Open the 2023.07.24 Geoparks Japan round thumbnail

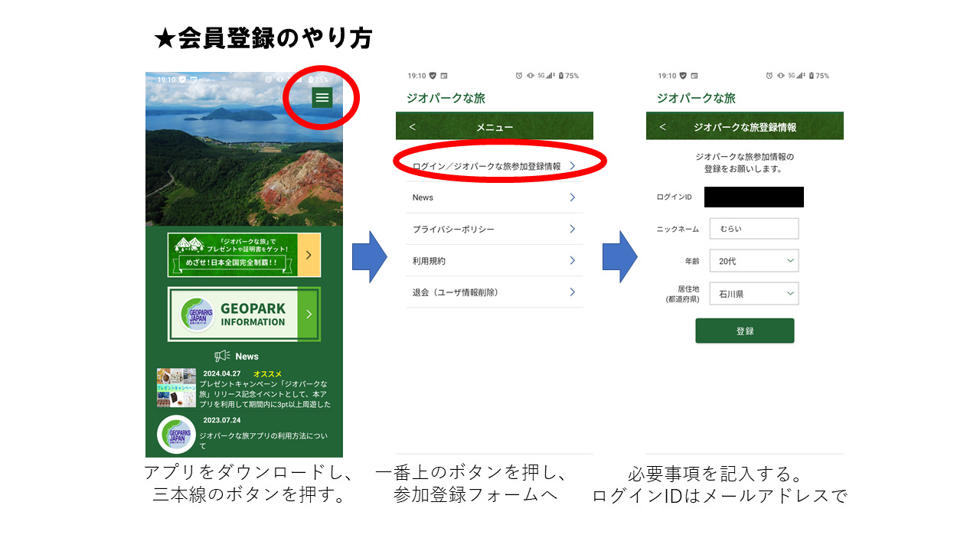tap(176, 434)
